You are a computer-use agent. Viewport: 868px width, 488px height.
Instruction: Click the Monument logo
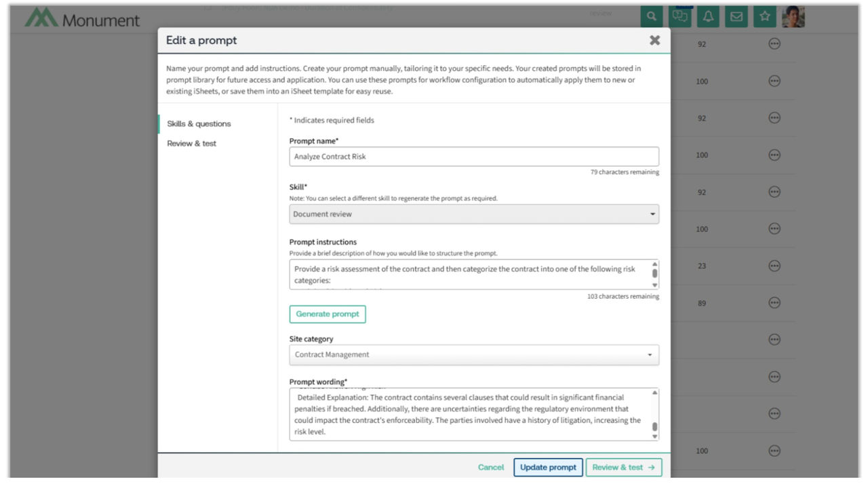pos(82,19)
